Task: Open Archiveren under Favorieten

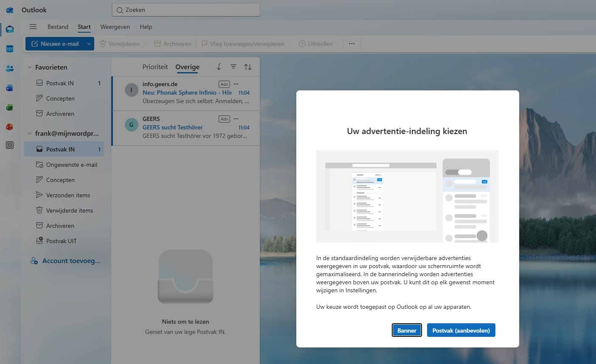Action: click(64, 114)
